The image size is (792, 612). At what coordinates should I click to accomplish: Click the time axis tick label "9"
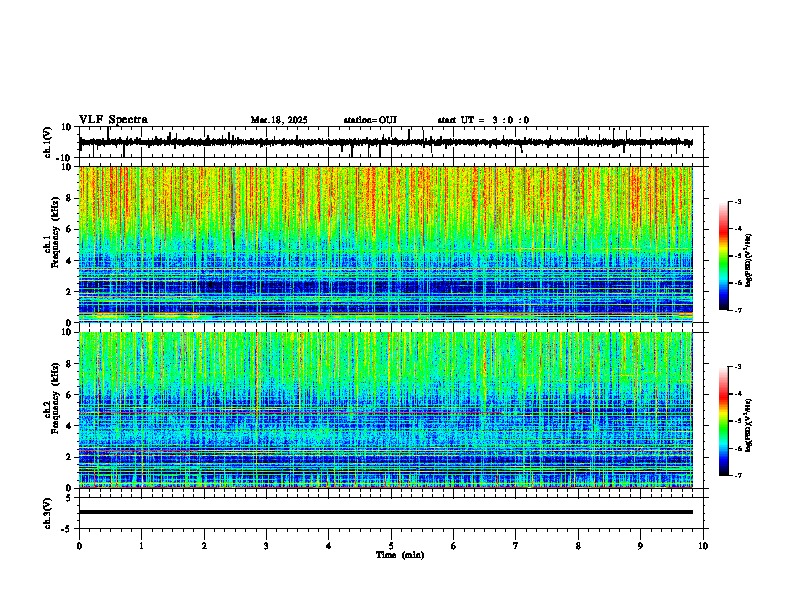coord(640,546)
